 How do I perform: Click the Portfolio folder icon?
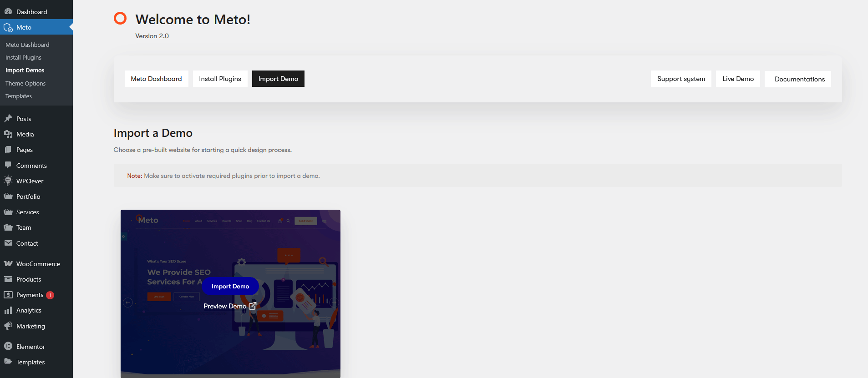8,196
